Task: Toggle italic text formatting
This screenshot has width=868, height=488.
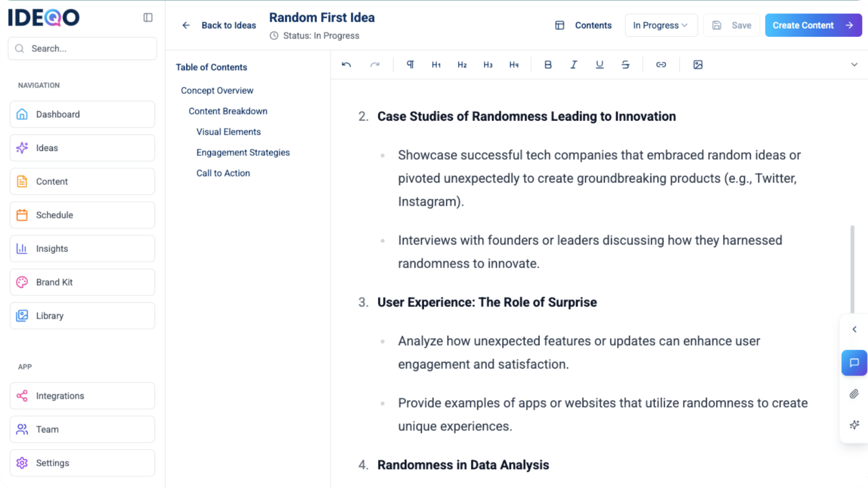Action: point(574,65)
